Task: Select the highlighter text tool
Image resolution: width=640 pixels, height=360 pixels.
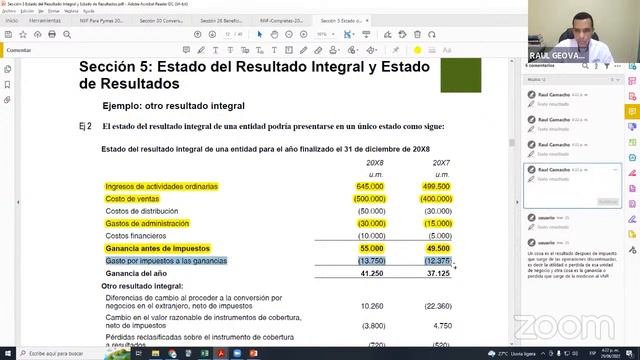Action: pos(201,50)
